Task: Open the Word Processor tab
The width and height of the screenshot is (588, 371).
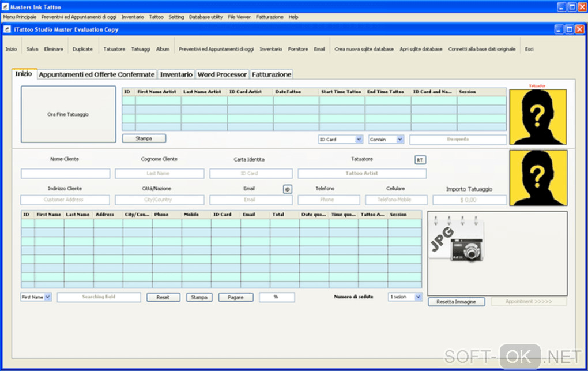Action: click(222, 74)
